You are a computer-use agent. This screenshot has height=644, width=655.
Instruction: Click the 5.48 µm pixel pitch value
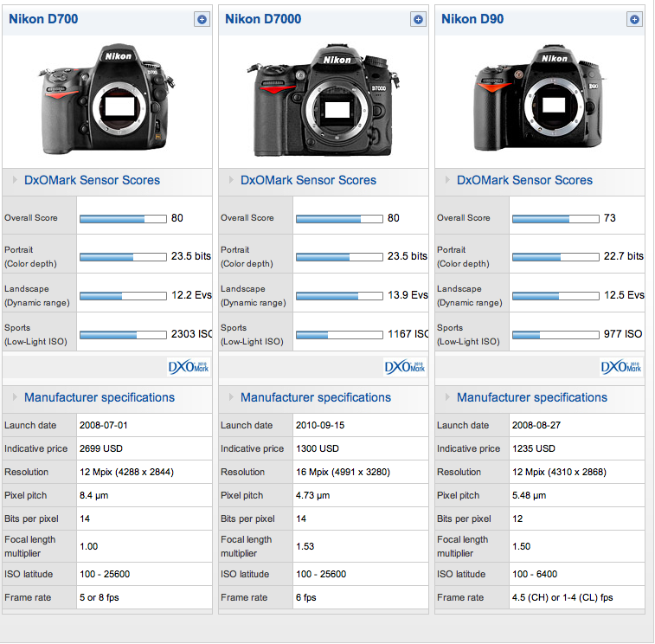tap(530, 495)
